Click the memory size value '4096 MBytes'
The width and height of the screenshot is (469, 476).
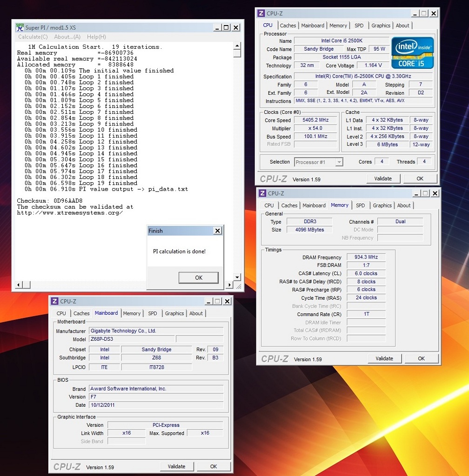[x=309, y=230]
